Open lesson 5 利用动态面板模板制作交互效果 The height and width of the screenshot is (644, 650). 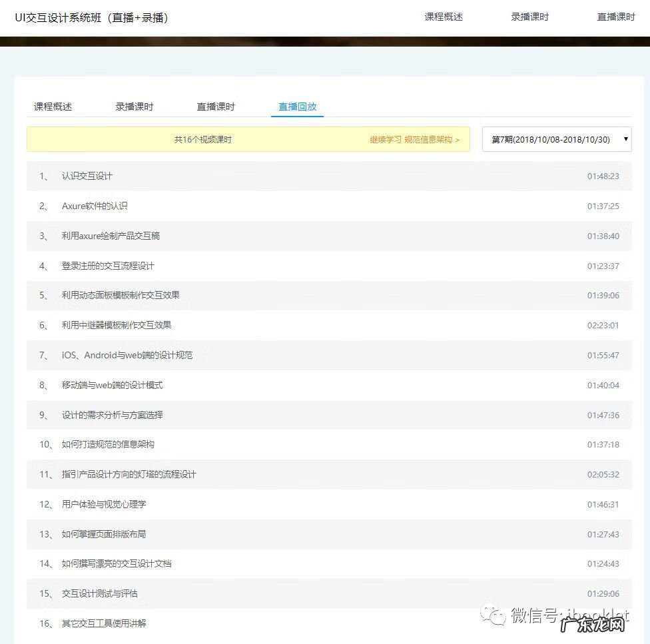tap(329, 296)
